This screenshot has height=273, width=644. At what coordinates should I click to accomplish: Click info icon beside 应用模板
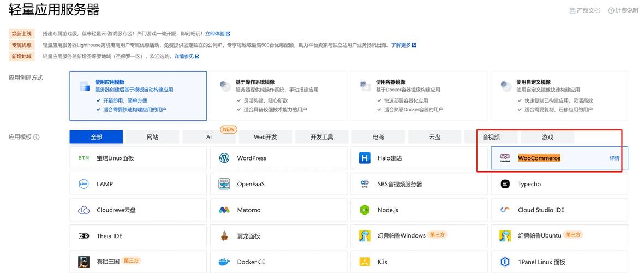[x=36, y=137]
